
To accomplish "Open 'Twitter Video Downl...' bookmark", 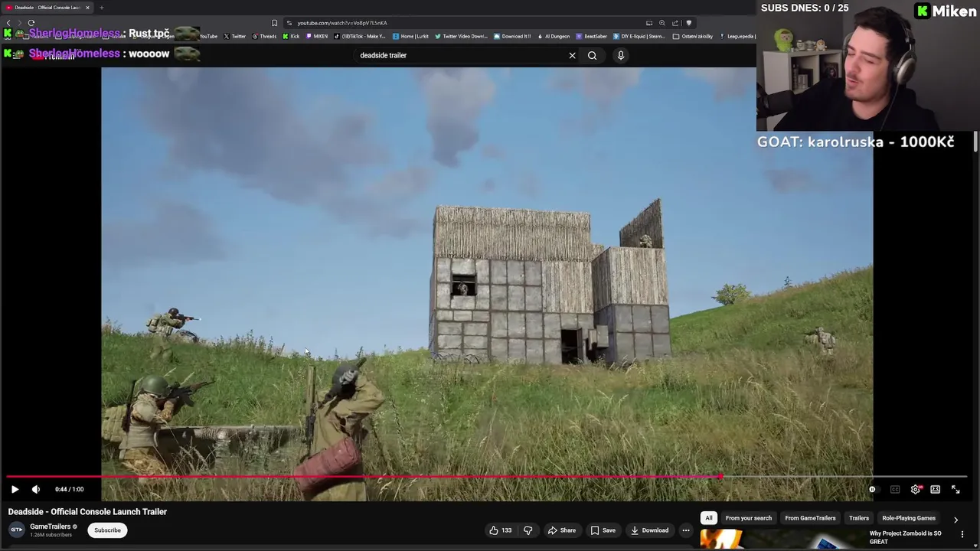I will [x=461, y=36].
